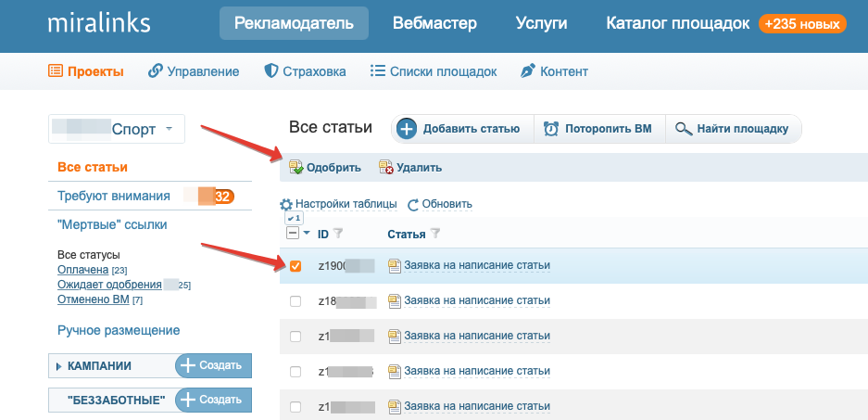Click the Обновить refresh arrow icon
The width and height of the screenshot is (868, 420).
coord(413,205)
